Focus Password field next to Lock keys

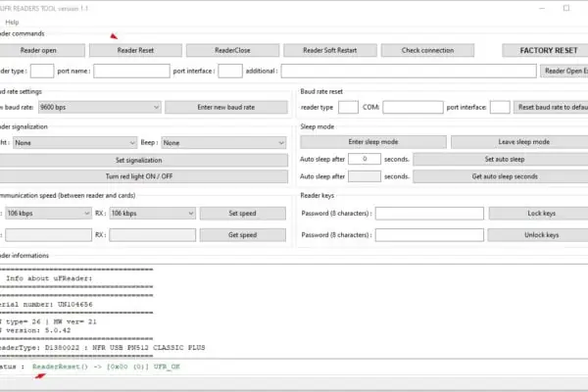pos(429,213)
